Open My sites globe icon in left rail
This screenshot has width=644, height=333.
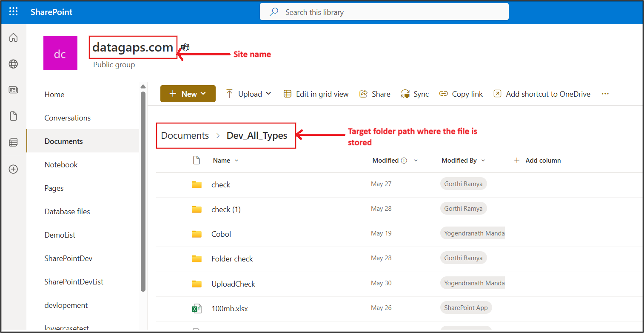click(x=14, y=64)
